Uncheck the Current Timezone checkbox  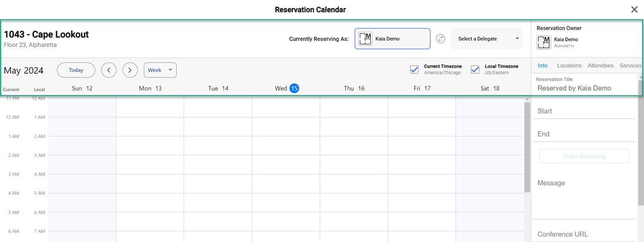[x=414, y=70]
